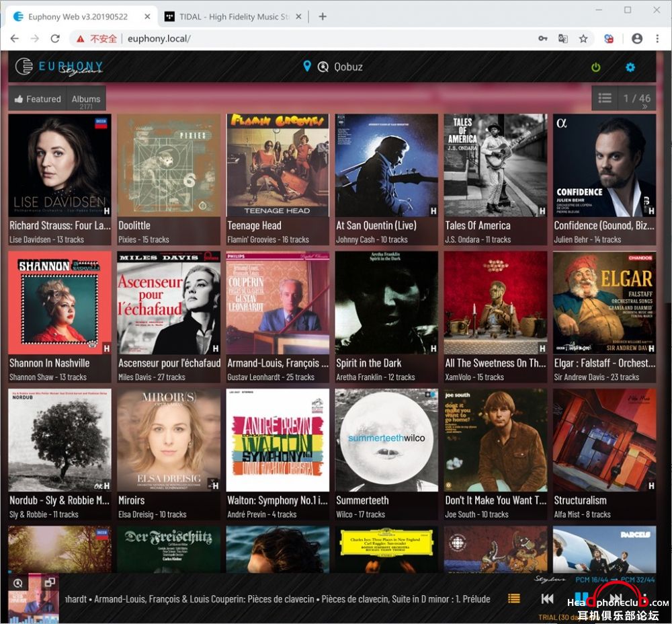672x624 pixels.
Task: Click the overlapping windows icon above now-playing cover
Action: tap(50, 582)
